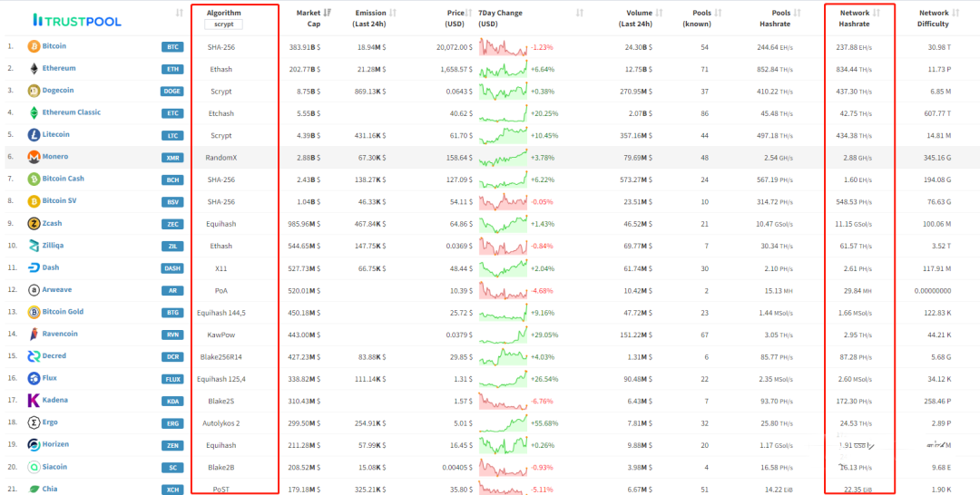Click Bitcoin's 237.88 EH/s network hashrate
Screen dimensions: 980x495
[855, 47]
